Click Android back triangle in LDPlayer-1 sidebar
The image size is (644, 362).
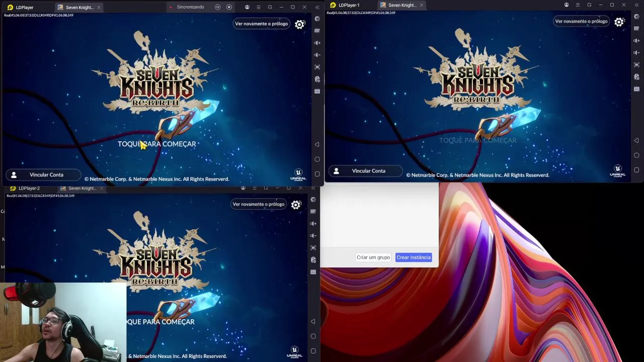(x=636, y=140)
